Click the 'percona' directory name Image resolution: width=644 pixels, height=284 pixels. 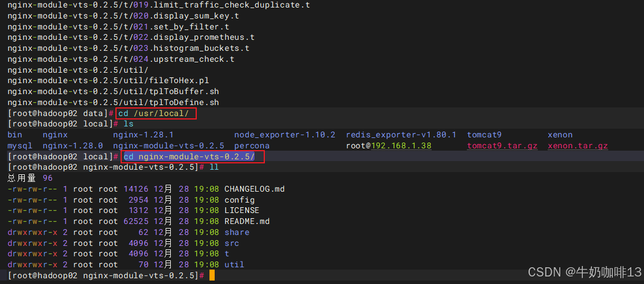(x=252, y=145)
